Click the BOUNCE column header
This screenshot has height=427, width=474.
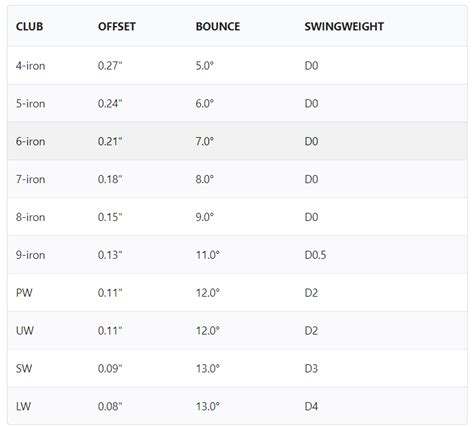point(218,26)
